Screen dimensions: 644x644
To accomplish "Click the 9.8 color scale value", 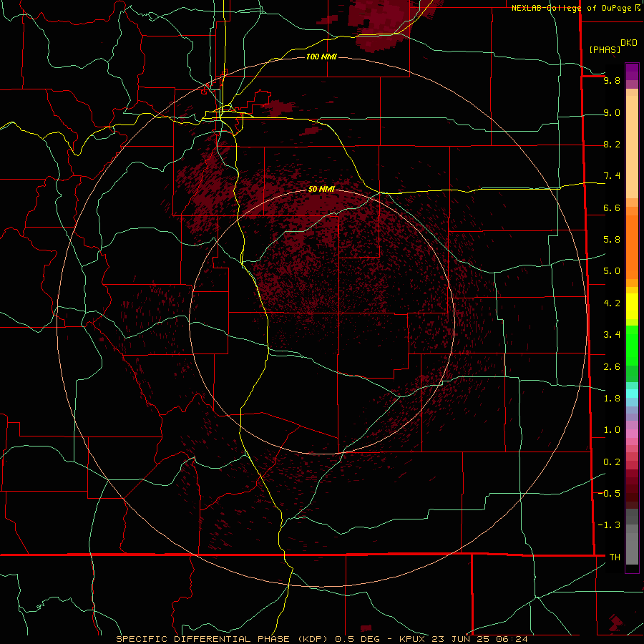I will click(x=612, y=80).
